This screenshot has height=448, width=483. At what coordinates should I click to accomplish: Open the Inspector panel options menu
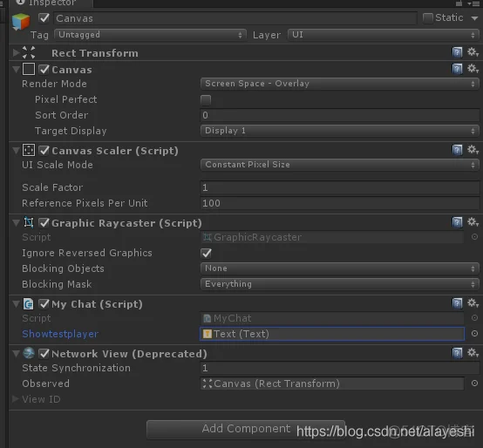[x=473, y=3]
